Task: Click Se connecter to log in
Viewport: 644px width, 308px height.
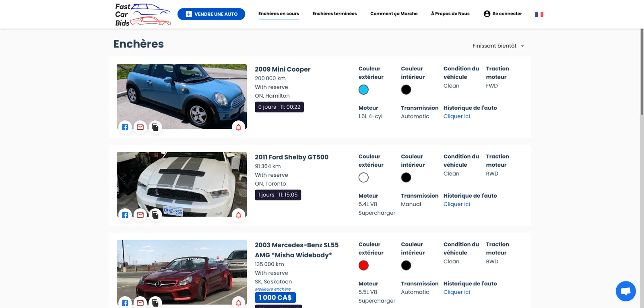Action: coord(507,14)
